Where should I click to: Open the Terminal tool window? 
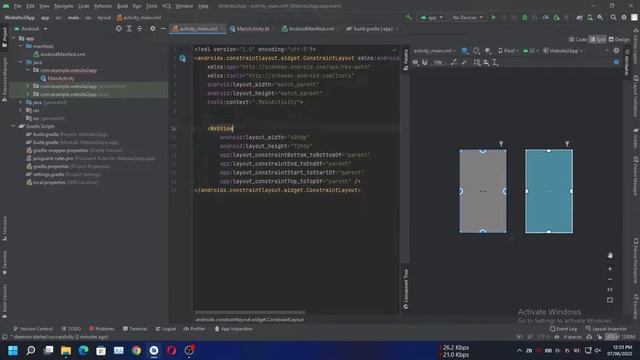[135, 329]
